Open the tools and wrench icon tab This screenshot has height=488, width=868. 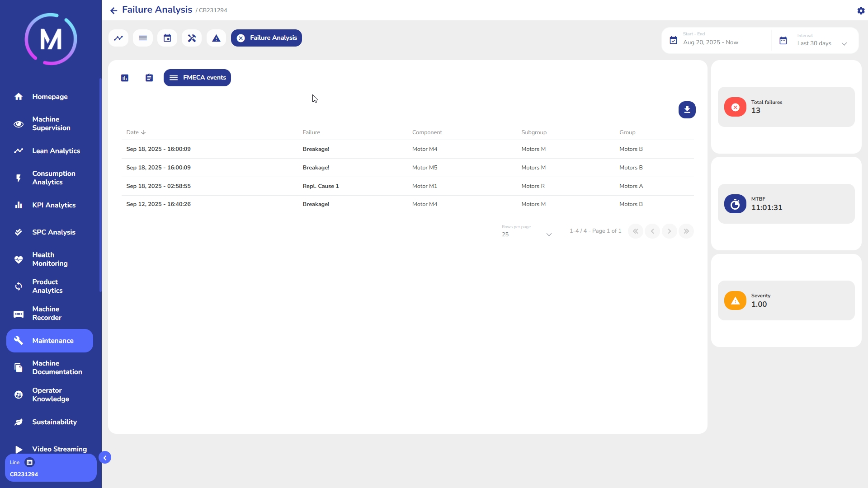point(192,38)
